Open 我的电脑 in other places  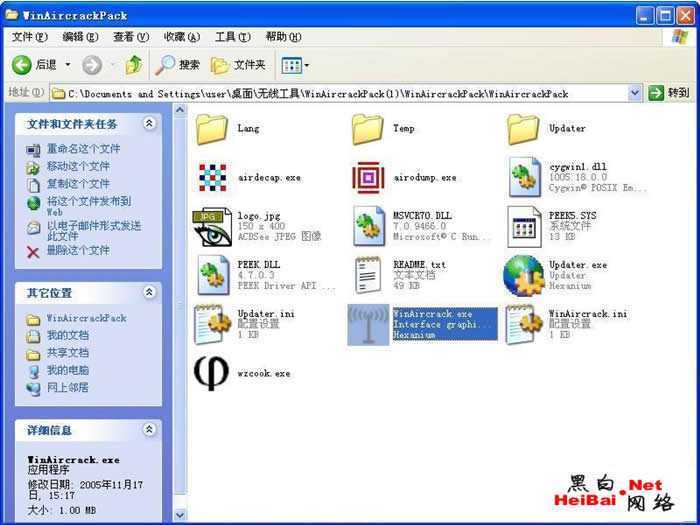[x=68, y=370]
